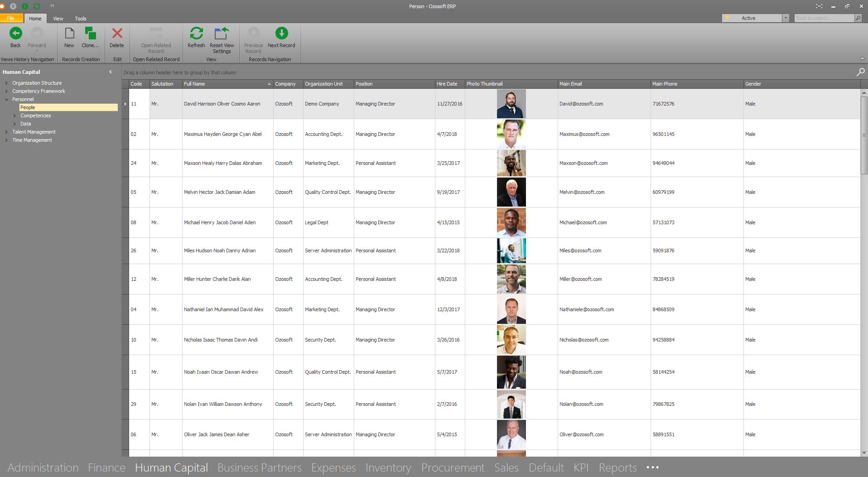Switch to the Tools ribbon tab
This screenshot has width=868, height=477.
point(81,19)
